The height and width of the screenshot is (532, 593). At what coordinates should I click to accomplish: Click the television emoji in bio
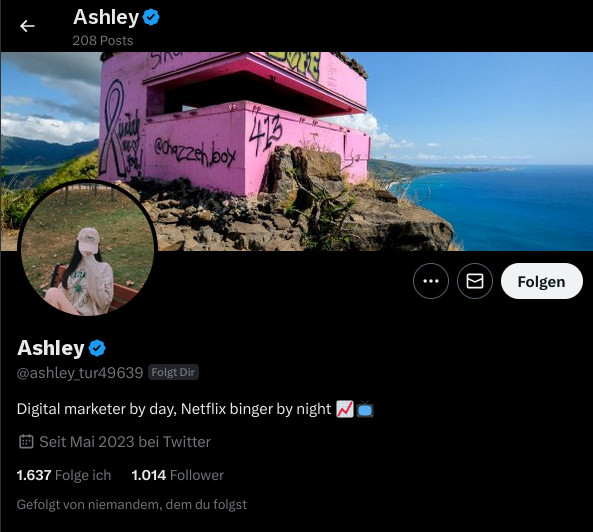tap(365, 409)
